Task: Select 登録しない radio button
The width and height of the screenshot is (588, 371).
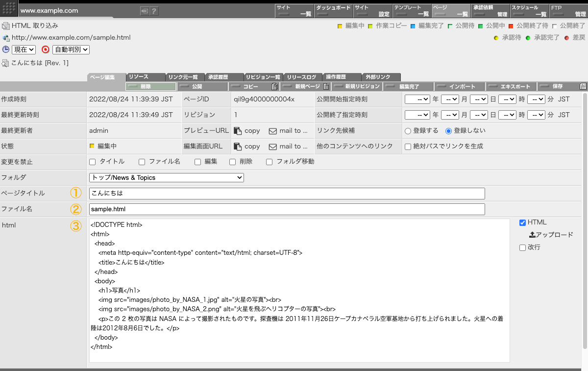Action: coord(448,131)
